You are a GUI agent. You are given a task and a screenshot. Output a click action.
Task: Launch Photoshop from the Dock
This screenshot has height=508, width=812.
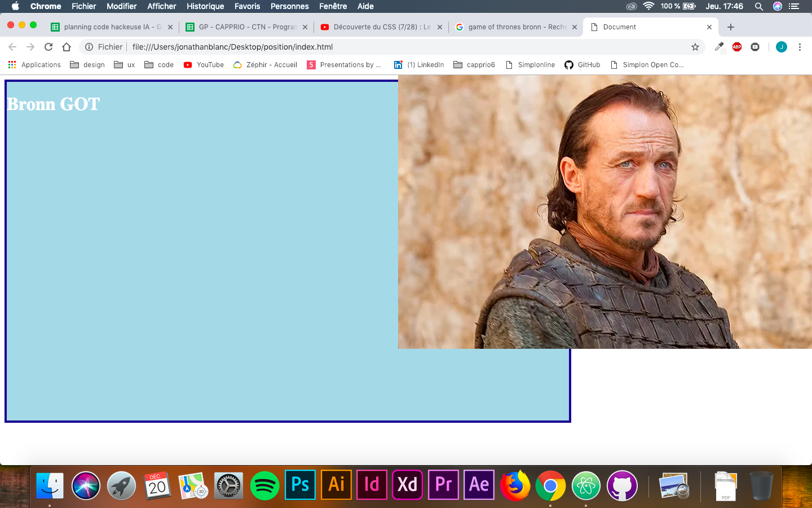[x=300, y=485]
